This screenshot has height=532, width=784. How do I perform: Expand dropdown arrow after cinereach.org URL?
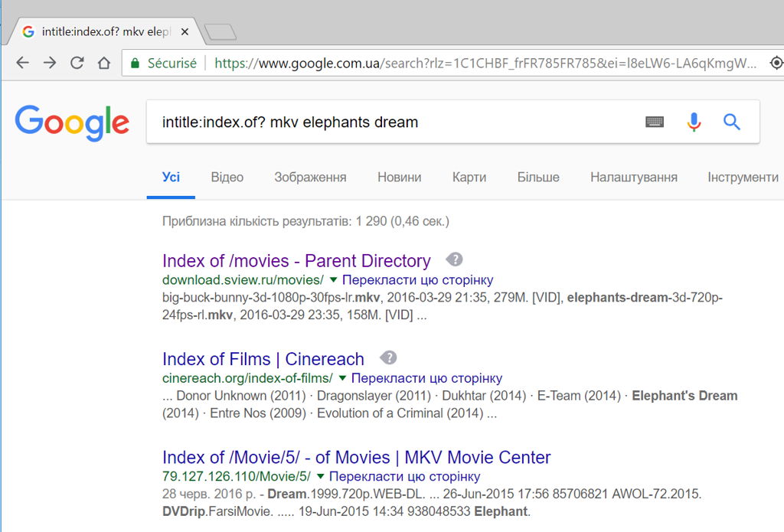342,378
